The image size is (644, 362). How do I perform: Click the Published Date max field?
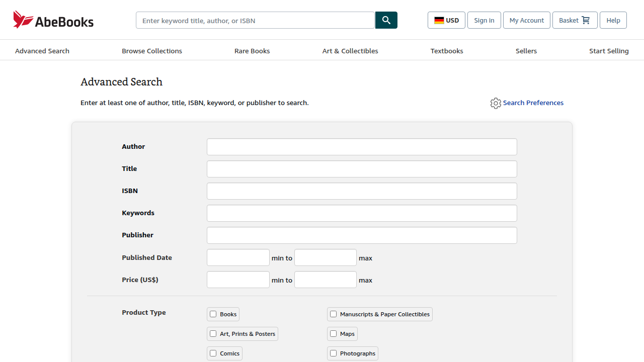point(326,257)
